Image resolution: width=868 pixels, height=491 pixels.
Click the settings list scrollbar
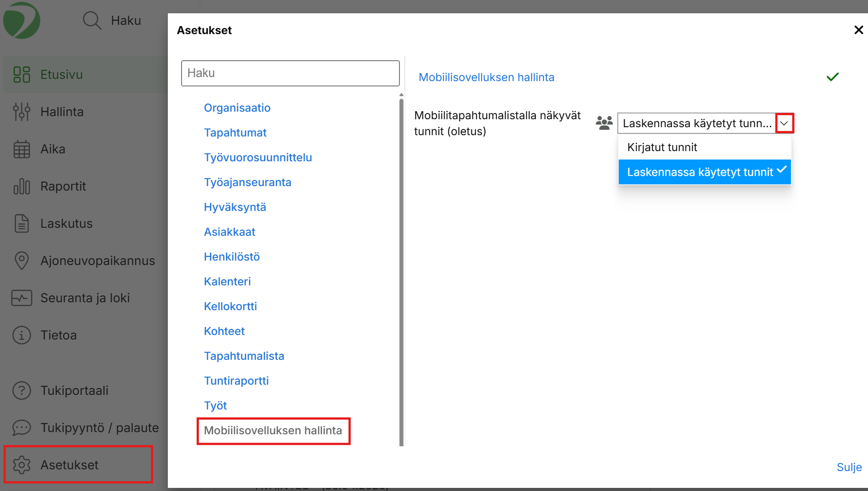point(401,266)
